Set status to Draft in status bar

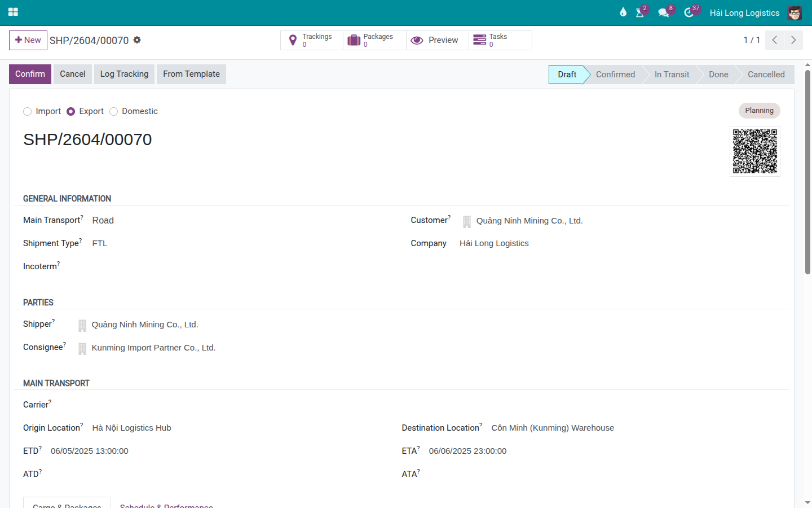coord(567,75)
